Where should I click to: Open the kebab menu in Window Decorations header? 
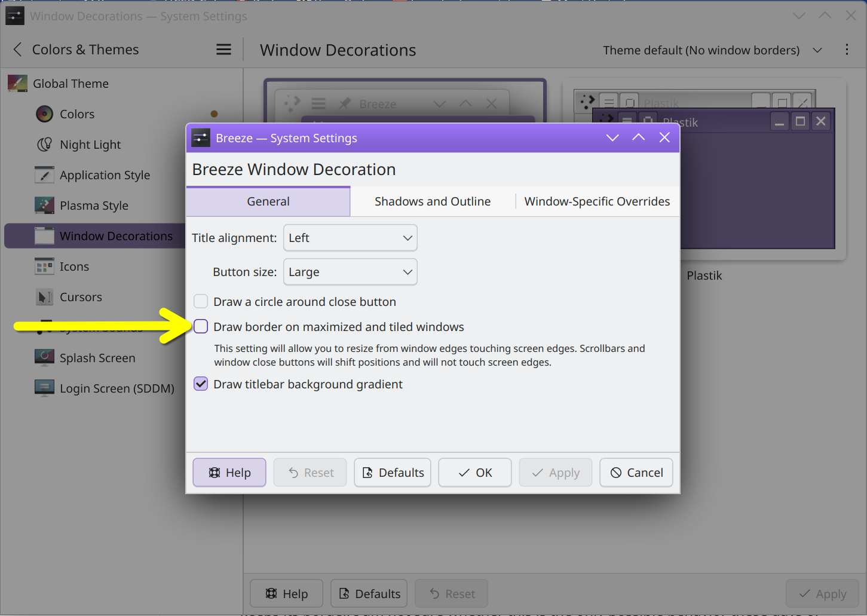(x=847, y=50)
